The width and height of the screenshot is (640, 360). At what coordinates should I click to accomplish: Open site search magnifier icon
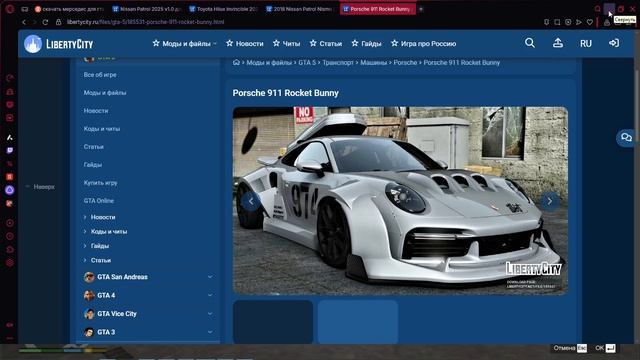[x=530, y=43]
